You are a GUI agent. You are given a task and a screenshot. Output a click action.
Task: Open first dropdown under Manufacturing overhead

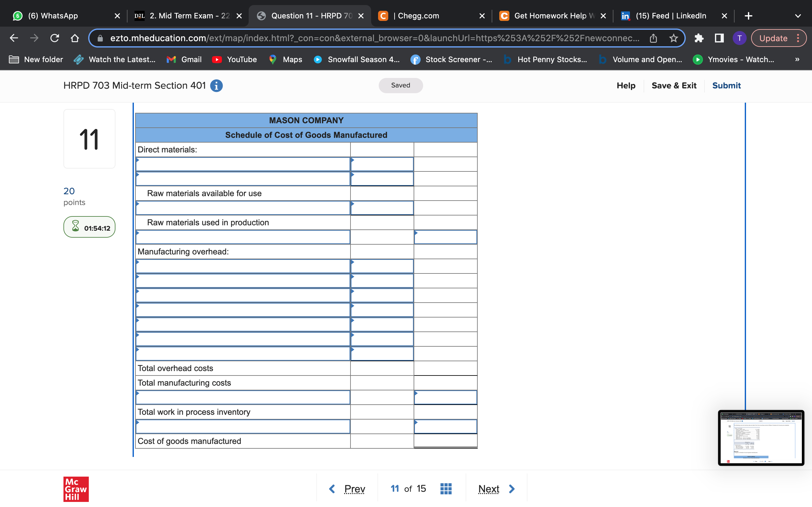[243, 266]
